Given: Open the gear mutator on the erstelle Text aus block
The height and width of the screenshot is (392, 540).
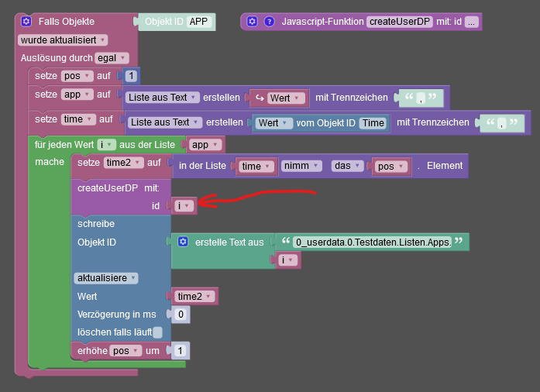Looking at the screenshot, I should click(183, 242).
